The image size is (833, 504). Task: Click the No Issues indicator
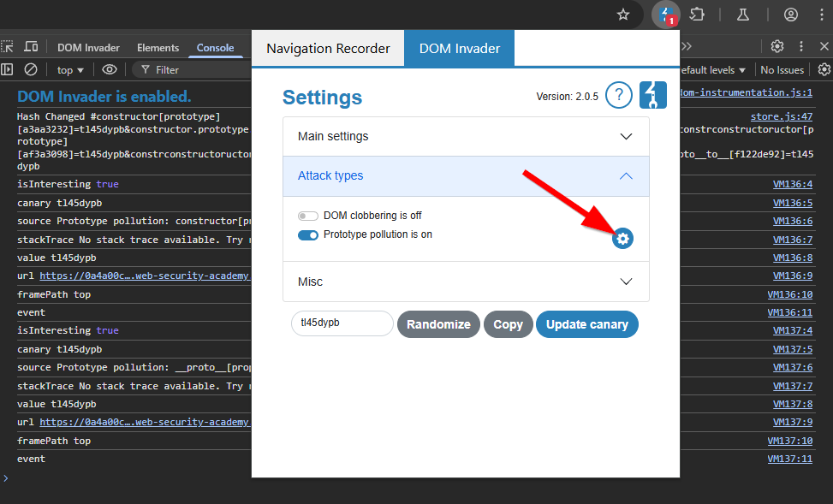click(x=782, y=70)
